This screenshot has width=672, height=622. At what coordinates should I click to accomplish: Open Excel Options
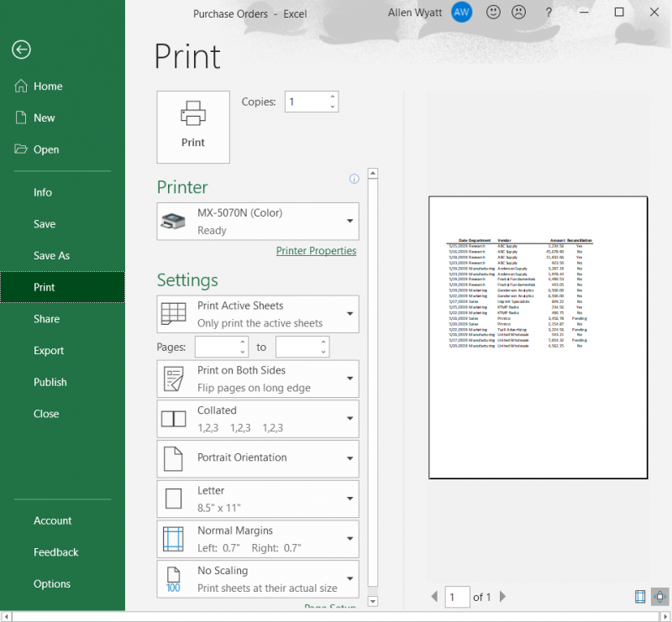point(62,584)
